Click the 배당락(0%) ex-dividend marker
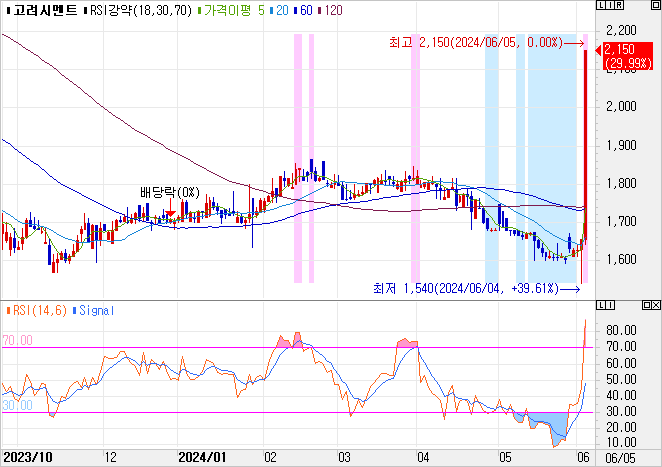Viewport: 662px width, 467px height. tap(170, 193)
